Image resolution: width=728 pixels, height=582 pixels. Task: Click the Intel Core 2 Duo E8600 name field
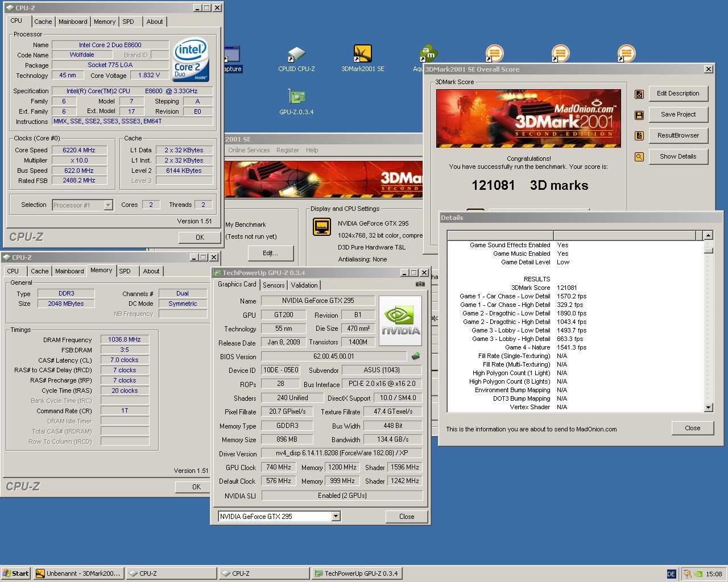pos(110,45)
